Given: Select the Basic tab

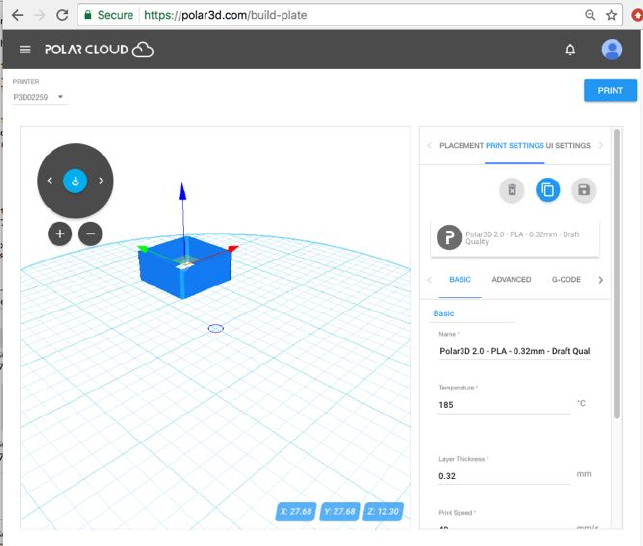Looking at the screenshot, I should (460, 280).
